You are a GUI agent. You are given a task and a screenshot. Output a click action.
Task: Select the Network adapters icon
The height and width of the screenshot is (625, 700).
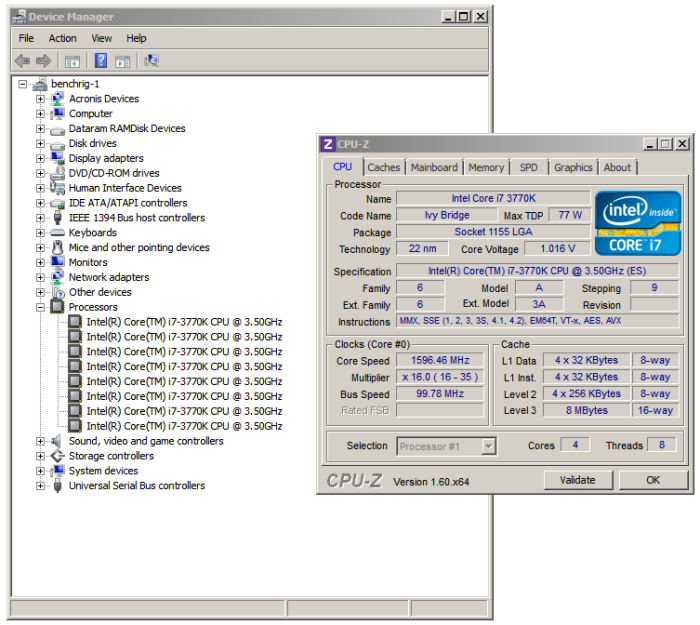tap(57, 277)
